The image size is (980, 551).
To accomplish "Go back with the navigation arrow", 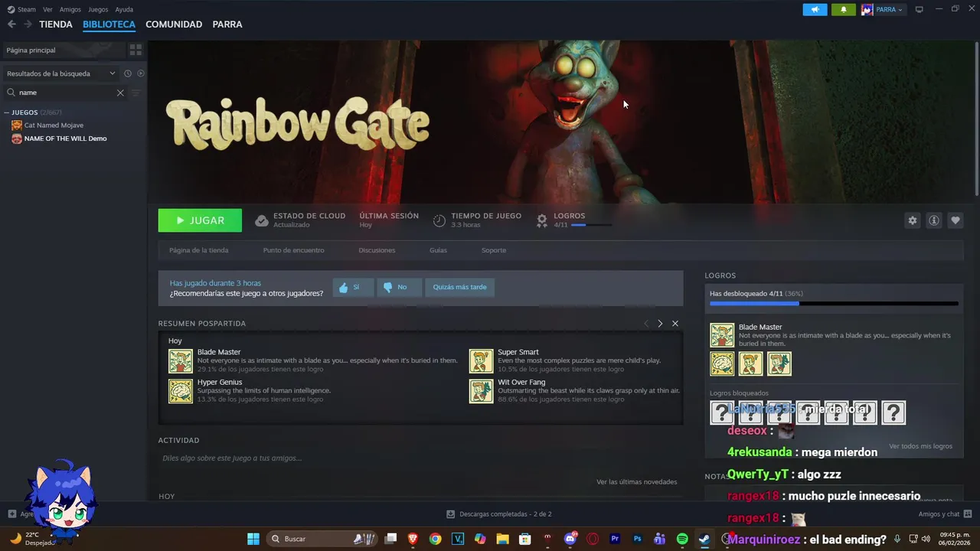I will point(11,24).
